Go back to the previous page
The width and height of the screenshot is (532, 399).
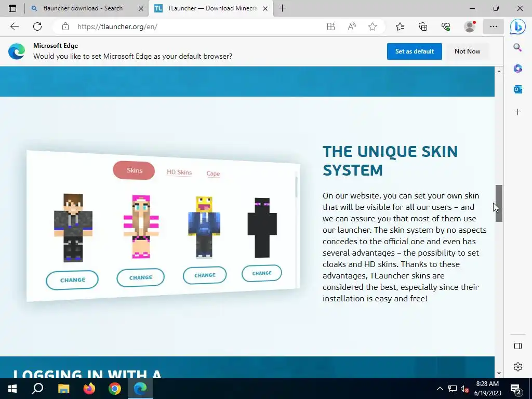(14, 26)
